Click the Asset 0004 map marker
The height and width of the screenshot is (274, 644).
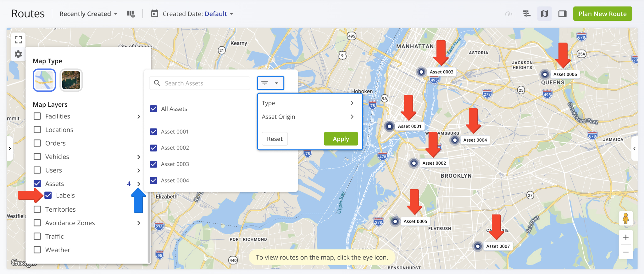coord(455,140)
